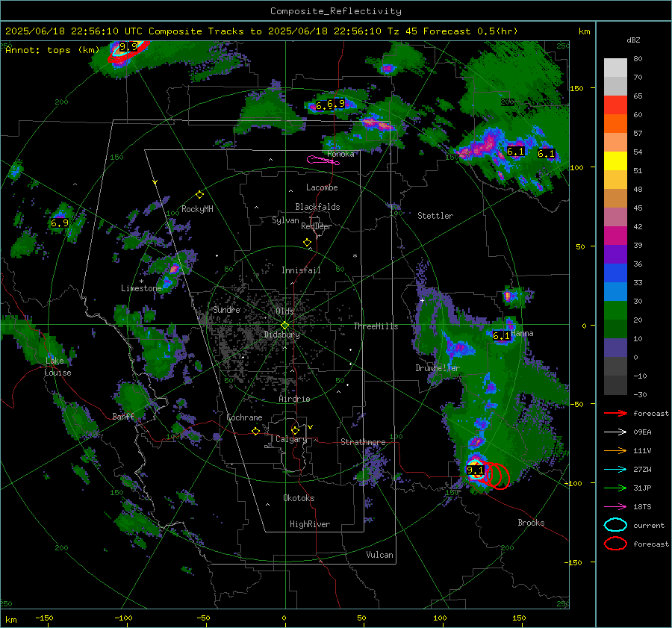This screenshot has height=628, width=672.
Task: Click the green 31JP arrow legend icon
Action: pos(615,488)
